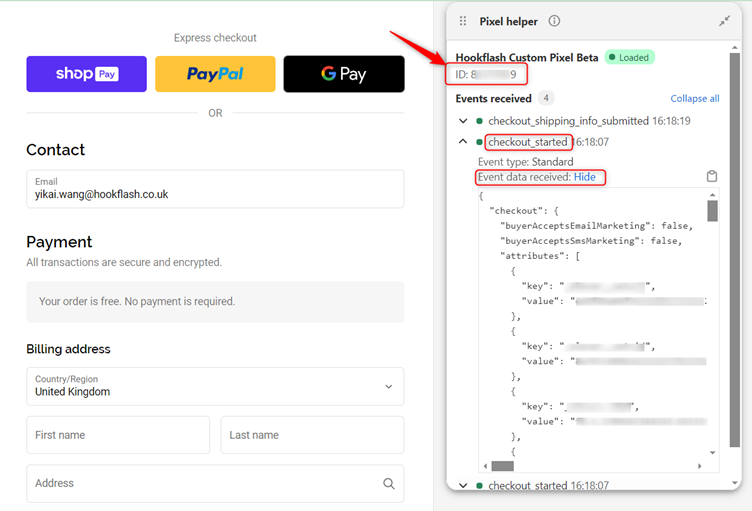The image size is (752, 511).
Task: Minimize the Pixel helper panel via collapse icon
Action: pyautogui.click(x=724, y=21)
